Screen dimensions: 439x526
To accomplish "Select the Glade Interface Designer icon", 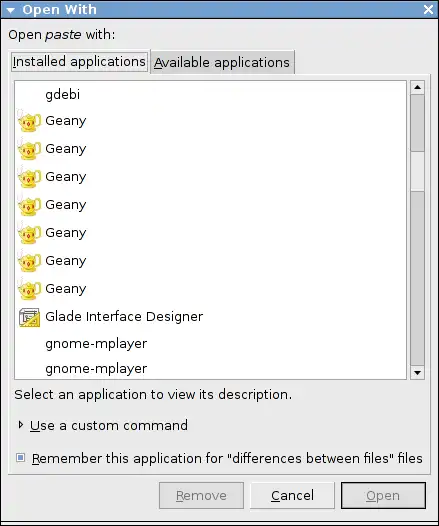I will tap(30, 317).
